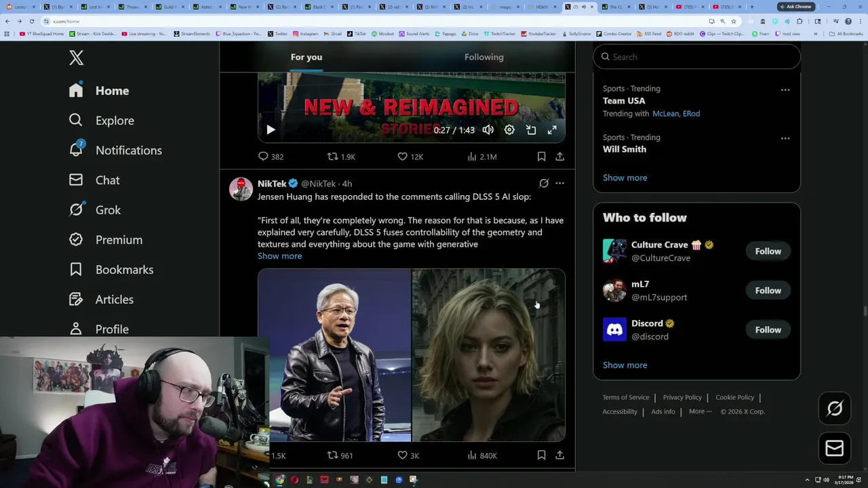868x488 pixels.
Task: Open the Will Smith trending topic
Action: (625, 149)
